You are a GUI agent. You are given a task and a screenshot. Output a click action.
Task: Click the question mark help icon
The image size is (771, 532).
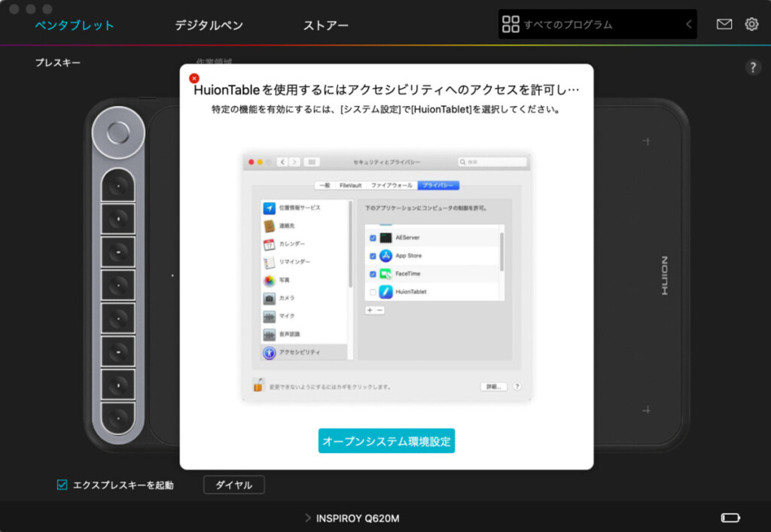[753, 67]
